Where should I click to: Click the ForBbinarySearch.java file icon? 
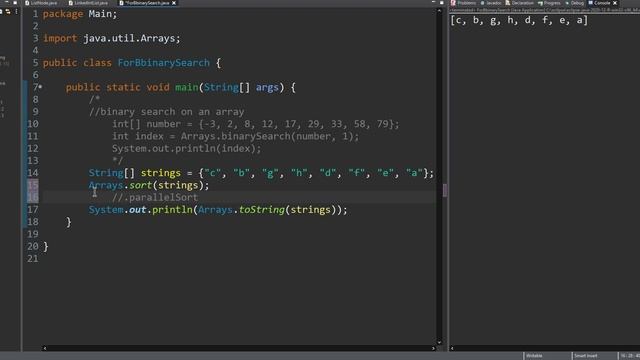(x=121, y=3)
